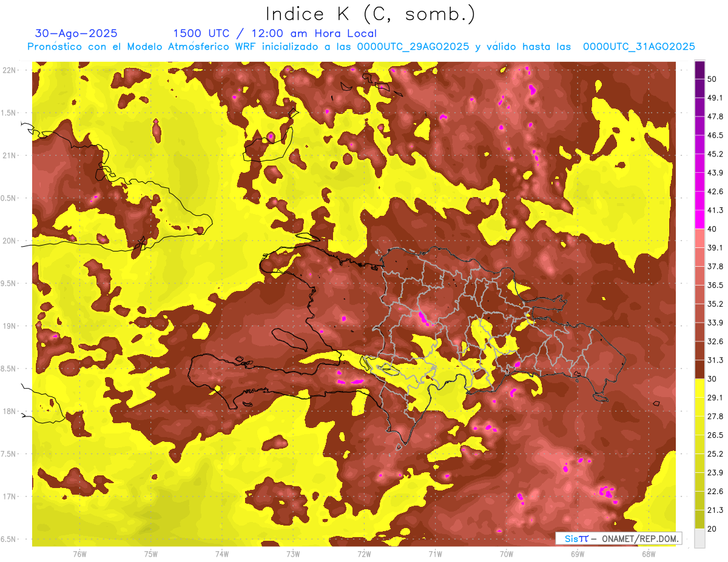Click the colorbar value '26.5'
This screenshot has height=562, width=728.
715,435
